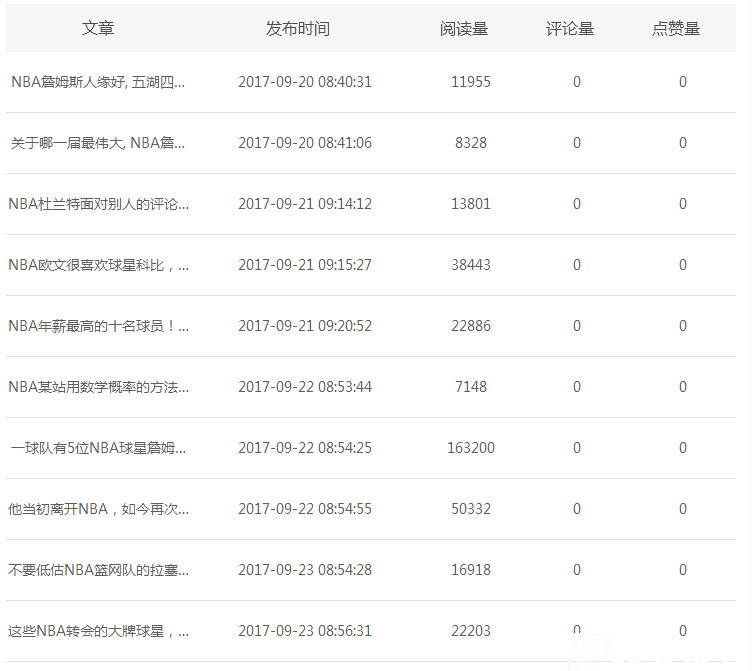752x671 pixels.
Task: Select the read count 7148 cell
Action: 471,387
